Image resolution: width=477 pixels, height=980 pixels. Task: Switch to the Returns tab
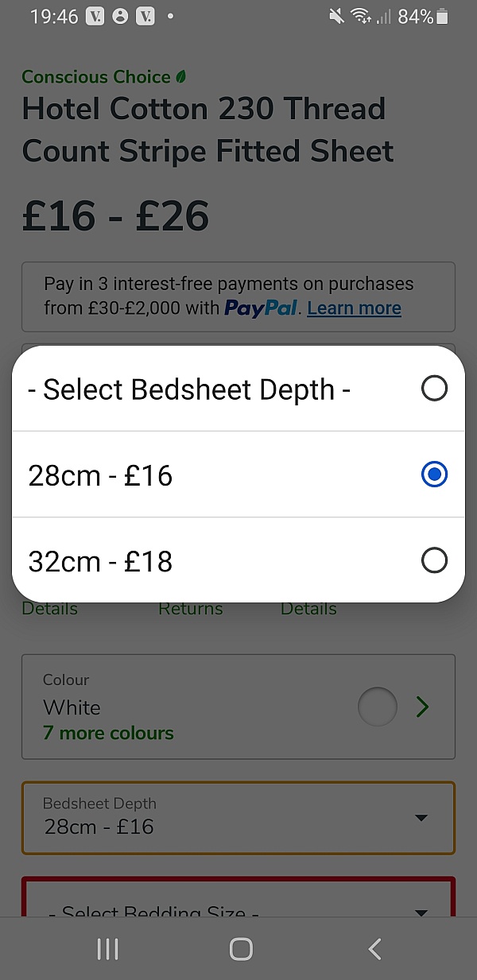pyautogui.click(x=190, y=608)
